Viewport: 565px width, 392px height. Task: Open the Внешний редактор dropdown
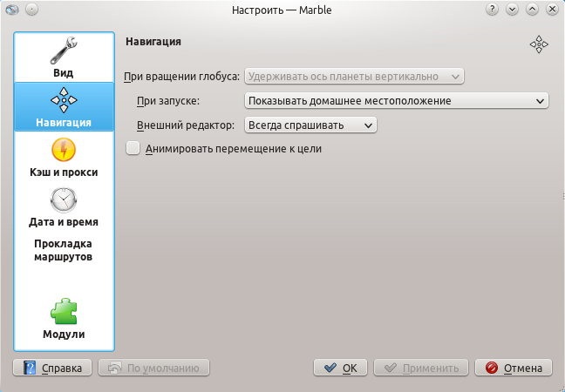click(310, 125)
